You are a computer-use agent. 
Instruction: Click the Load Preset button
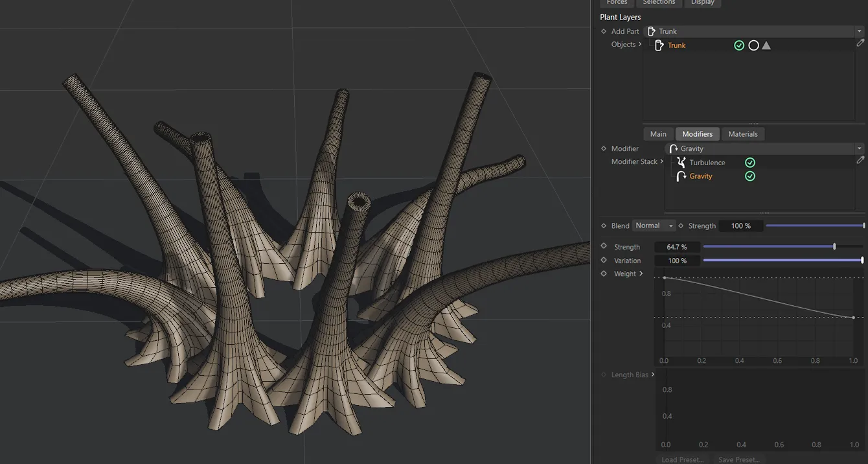click(x=681, y=459)
